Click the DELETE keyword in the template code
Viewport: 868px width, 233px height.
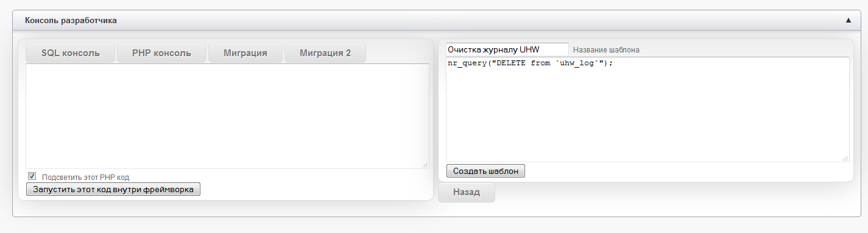pyautogui.click(x=512, y=63)
